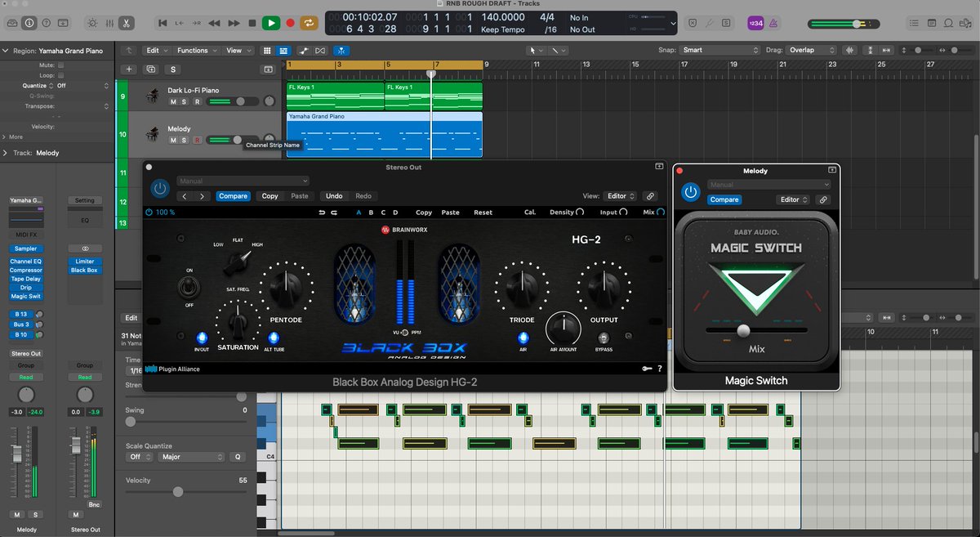Viewport: 980px width, 537px height.
Task: Open the Drag Overlap dropdown
Action: click(x=812, y=51)
